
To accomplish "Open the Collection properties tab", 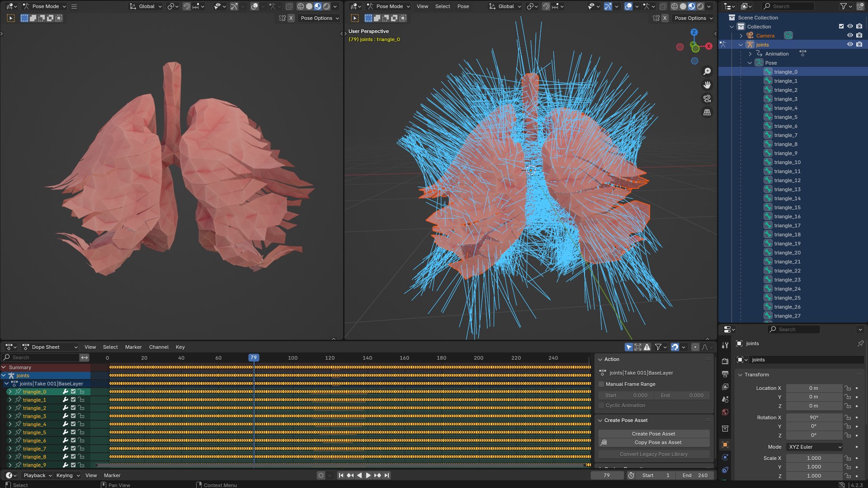I will tap(725, 428).
